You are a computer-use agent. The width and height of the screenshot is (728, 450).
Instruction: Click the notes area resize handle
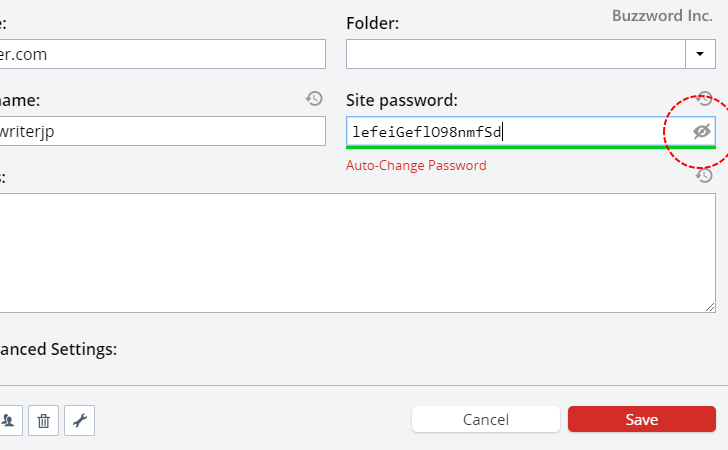tap(710, 307)
